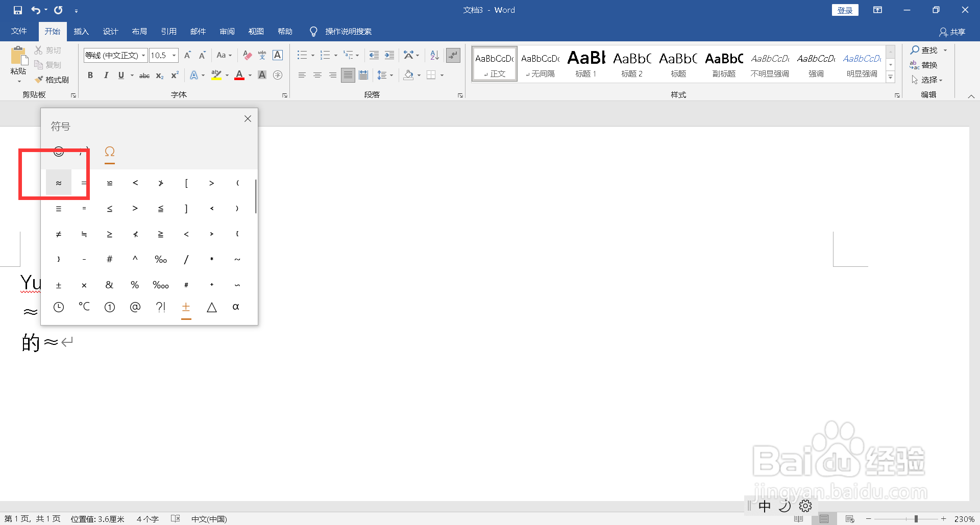Toggle right alignment of text

(x=333, y=76)
